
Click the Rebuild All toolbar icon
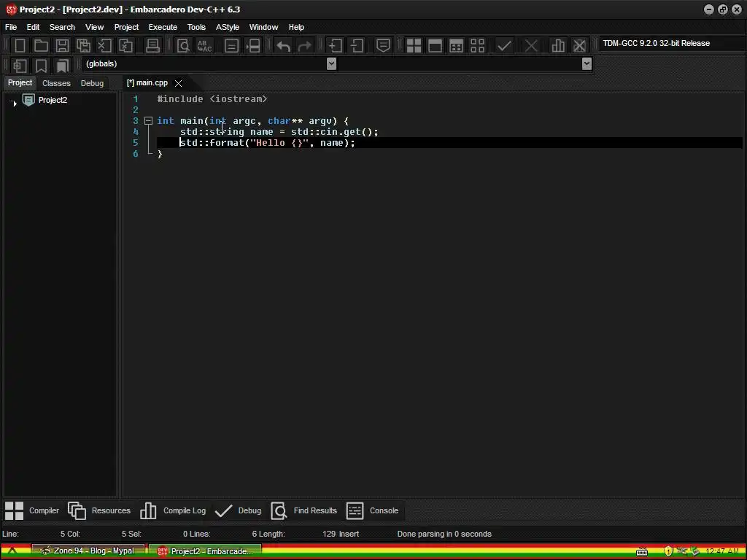[x=477, y=46]
